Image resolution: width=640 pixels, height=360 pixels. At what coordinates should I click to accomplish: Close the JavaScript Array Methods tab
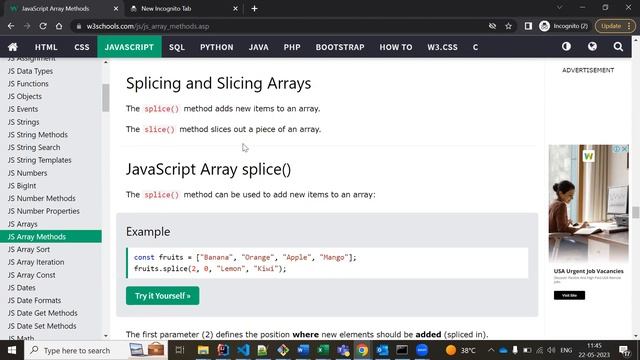click(116, 9)
